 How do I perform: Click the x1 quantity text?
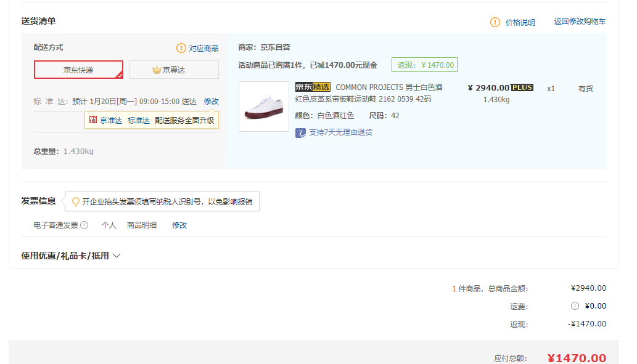[551, 89]
